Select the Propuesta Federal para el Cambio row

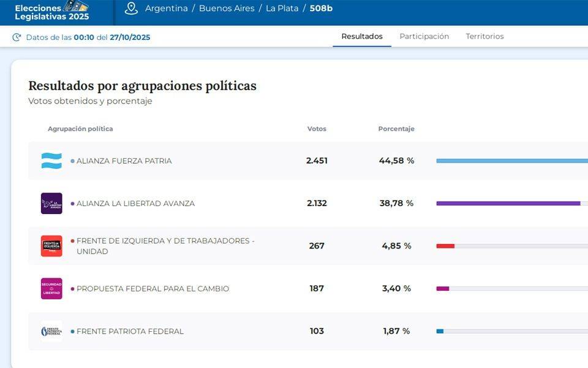click(x=153, y=289)
